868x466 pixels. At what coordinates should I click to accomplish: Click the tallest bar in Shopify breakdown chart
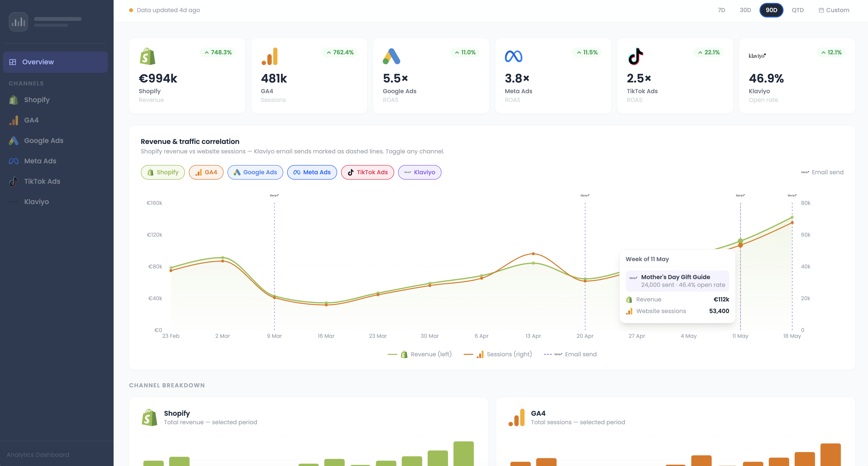tap(464, 454)
